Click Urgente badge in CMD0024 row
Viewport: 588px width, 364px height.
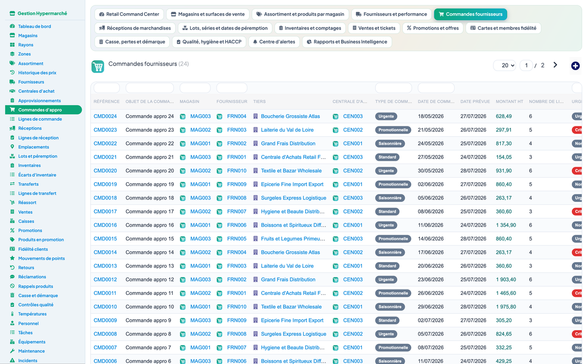click(386, 117)
